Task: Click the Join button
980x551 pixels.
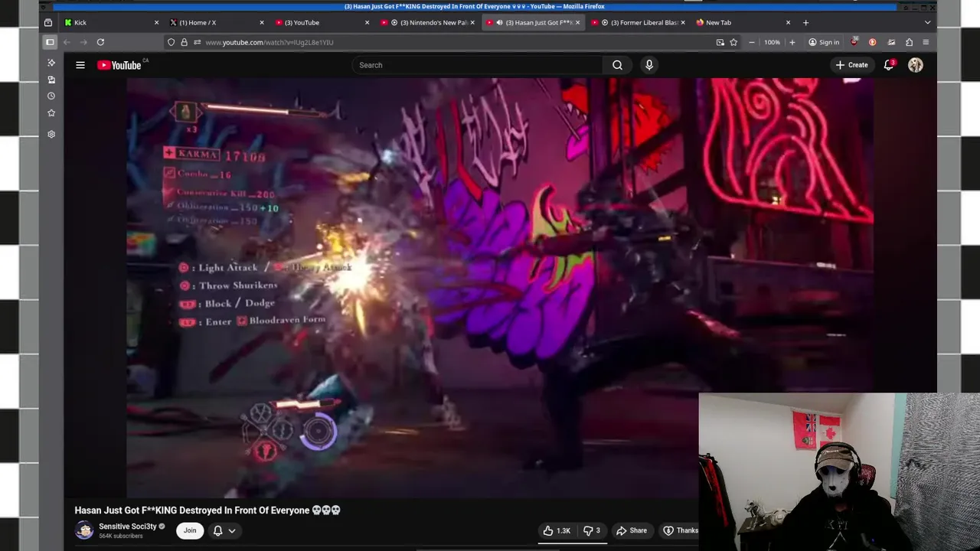Action: 190,530
